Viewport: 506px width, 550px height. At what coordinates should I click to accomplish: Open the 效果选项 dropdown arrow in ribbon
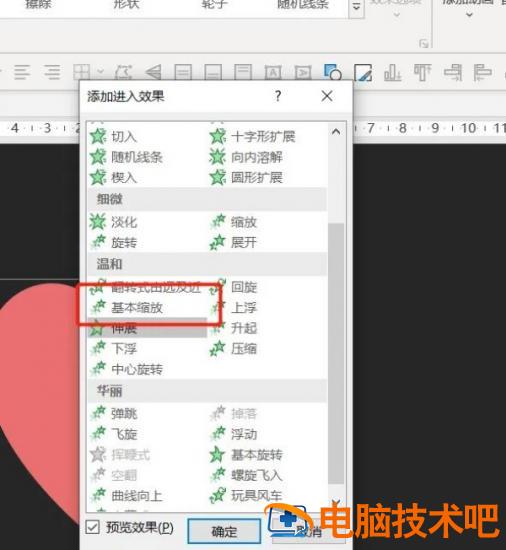point(397,15)
